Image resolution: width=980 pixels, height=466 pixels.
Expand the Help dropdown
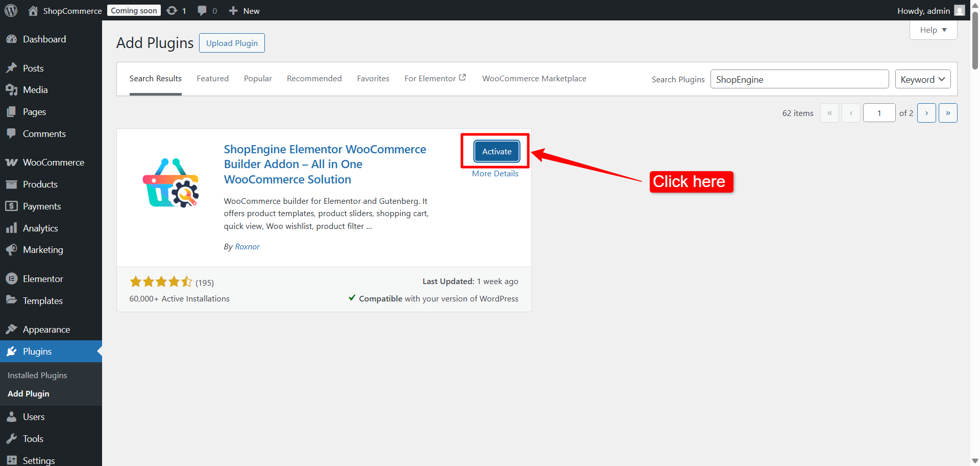[x=933, y=30]
